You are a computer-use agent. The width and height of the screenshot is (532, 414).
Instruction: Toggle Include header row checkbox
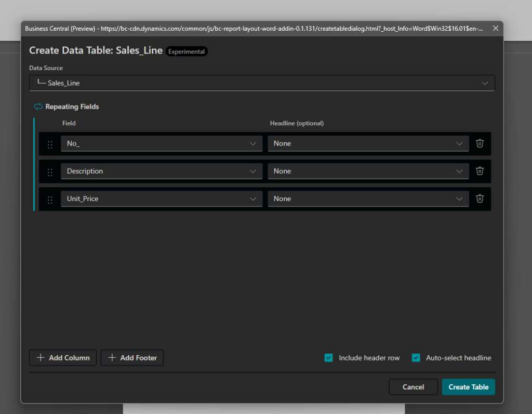[328, 358]
